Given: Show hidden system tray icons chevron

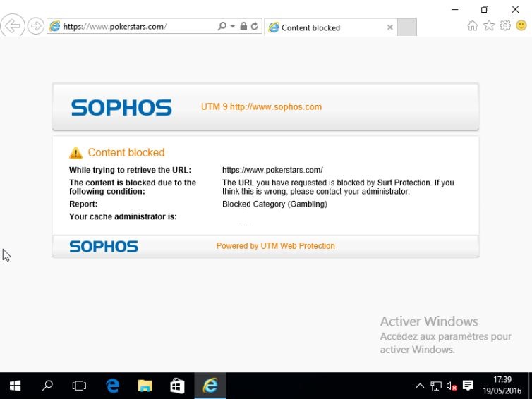Looking at the screenshot, I should click(x=420, y=386).
